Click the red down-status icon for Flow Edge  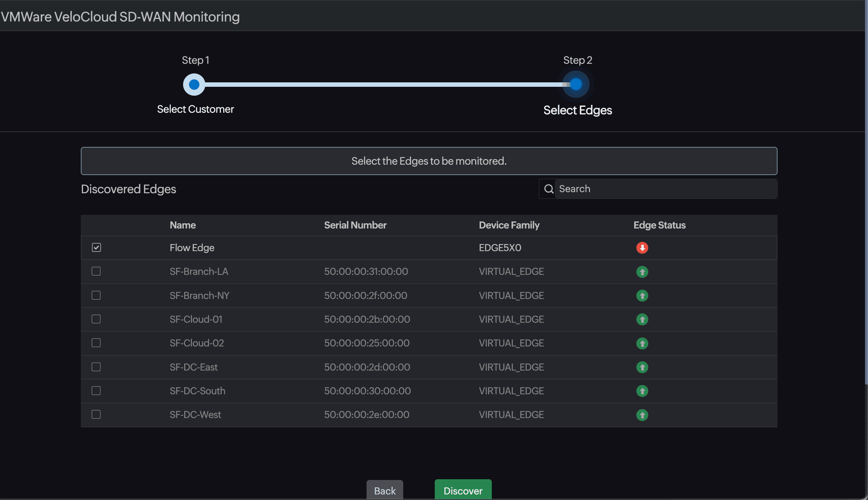(642, 247)
